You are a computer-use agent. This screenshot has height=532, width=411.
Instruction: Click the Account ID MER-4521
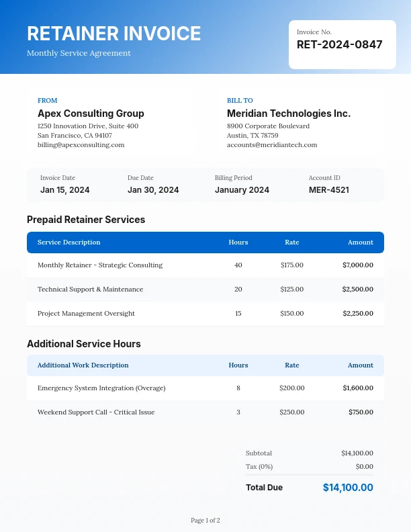[328, 190]
